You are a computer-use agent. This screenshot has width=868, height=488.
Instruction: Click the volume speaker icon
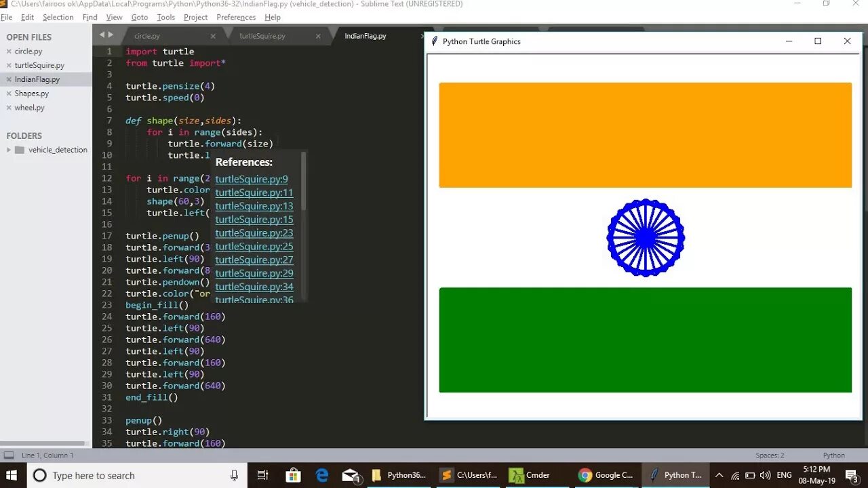point(765,475)
